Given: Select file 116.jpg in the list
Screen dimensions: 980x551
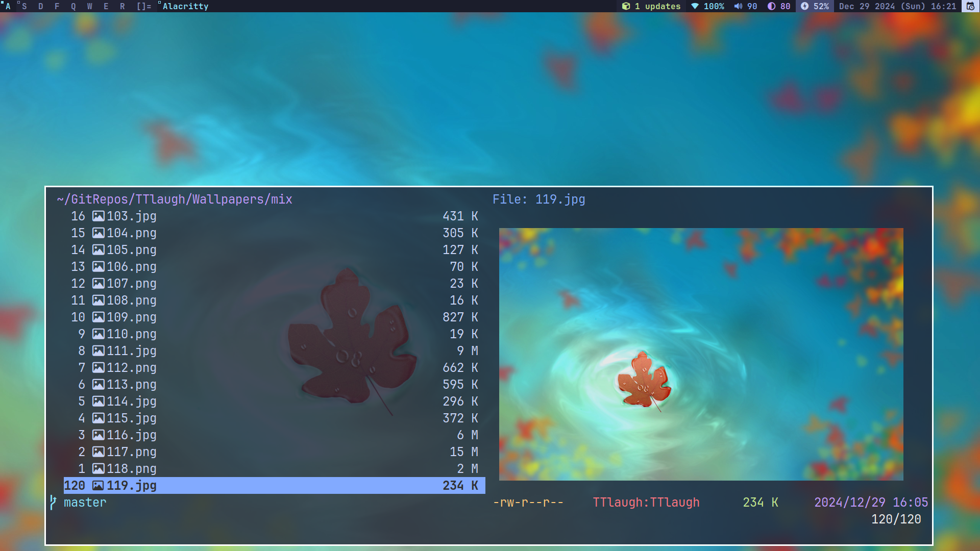Looking at the screenshot, I should pyautogui.click(x=131, y=435).
